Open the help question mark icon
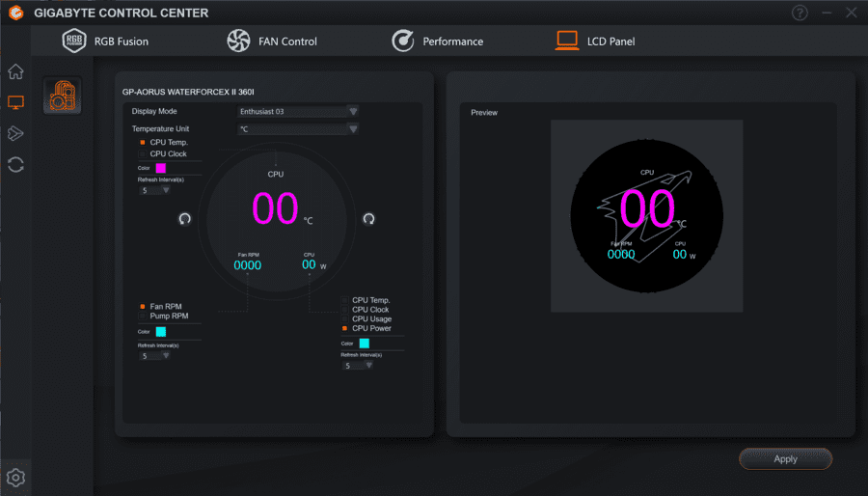The height and width of the screenshot is (496, 868). (x=800, y=13)
